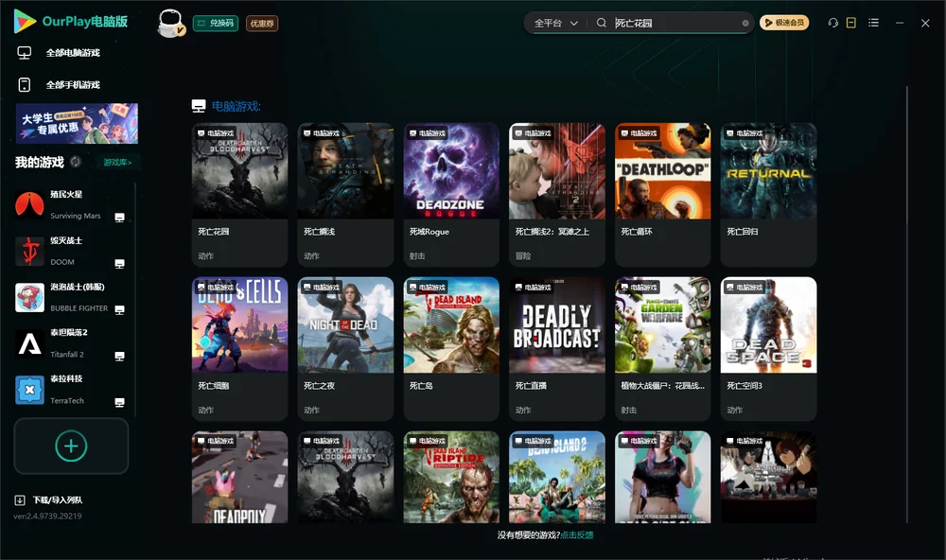
Task: Open the list menu icon in title bar
Action: [x=873, y=23]
